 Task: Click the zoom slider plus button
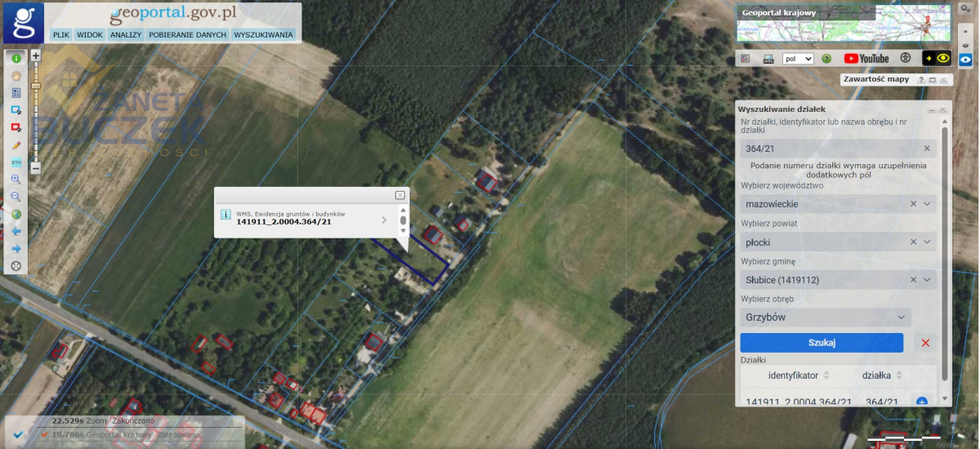click(35, 56)
